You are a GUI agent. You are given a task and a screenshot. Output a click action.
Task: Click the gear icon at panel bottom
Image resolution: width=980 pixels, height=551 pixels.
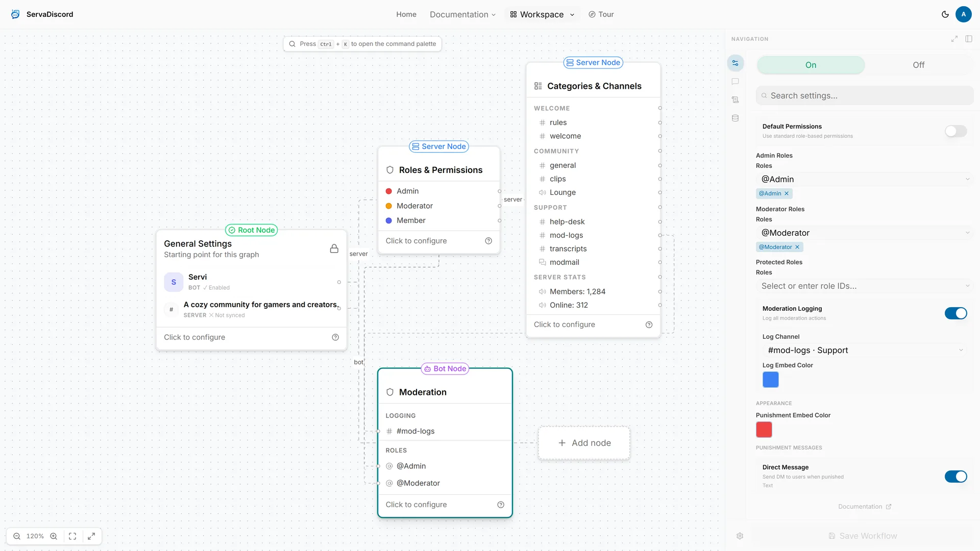coord(740,536)
